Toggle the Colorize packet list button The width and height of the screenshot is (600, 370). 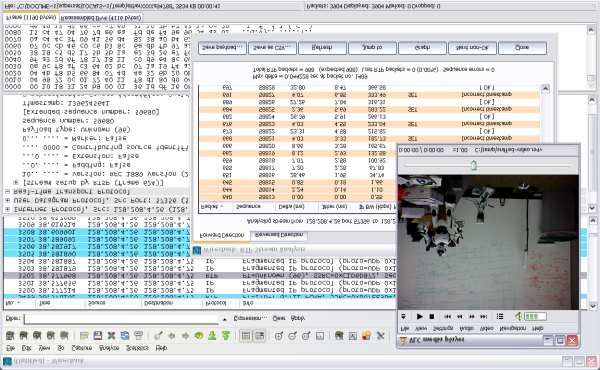[x=246, y=336]
